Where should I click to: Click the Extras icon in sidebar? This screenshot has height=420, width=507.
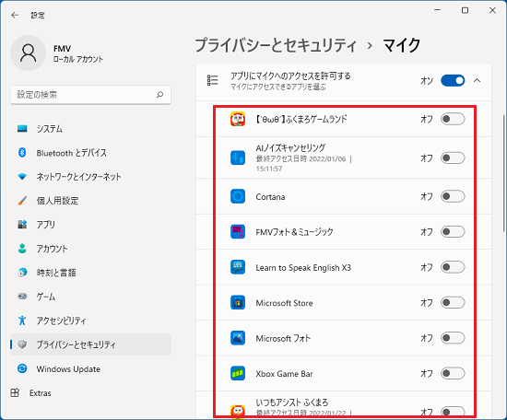point(15,393)
